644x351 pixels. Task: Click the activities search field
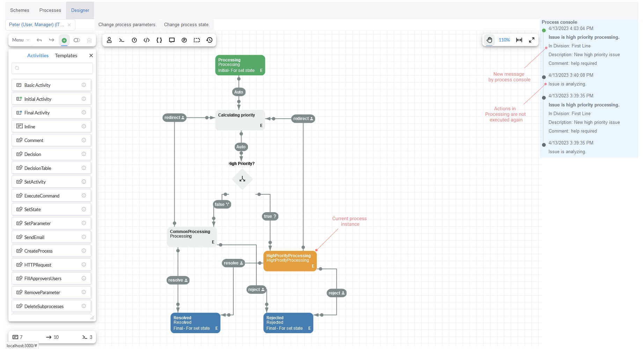[x=52, y=68]
